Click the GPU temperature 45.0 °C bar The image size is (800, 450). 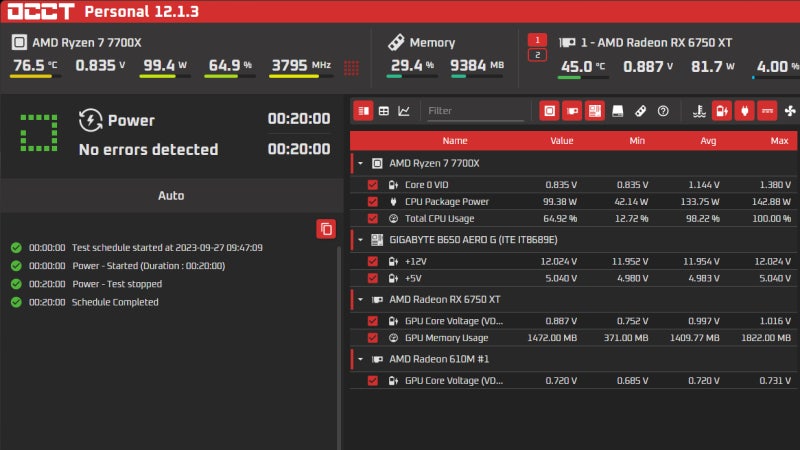click(x=583, y=78)
